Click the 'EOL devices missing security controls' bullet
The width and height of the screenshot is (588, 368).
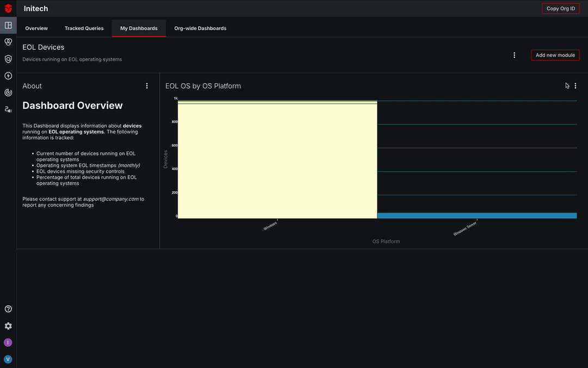(80, 171)
